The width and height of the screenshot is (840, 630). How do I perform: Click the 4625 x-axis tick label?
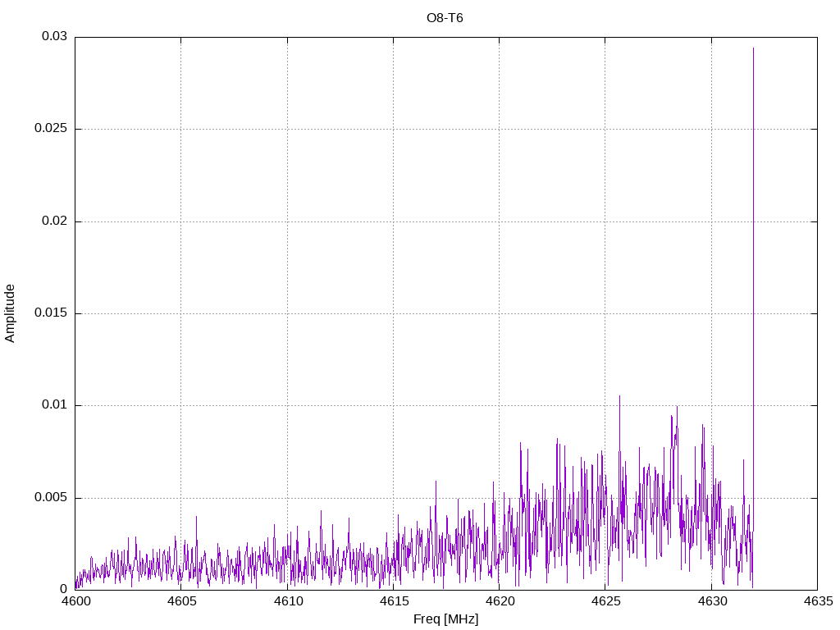tap(605, 602)
